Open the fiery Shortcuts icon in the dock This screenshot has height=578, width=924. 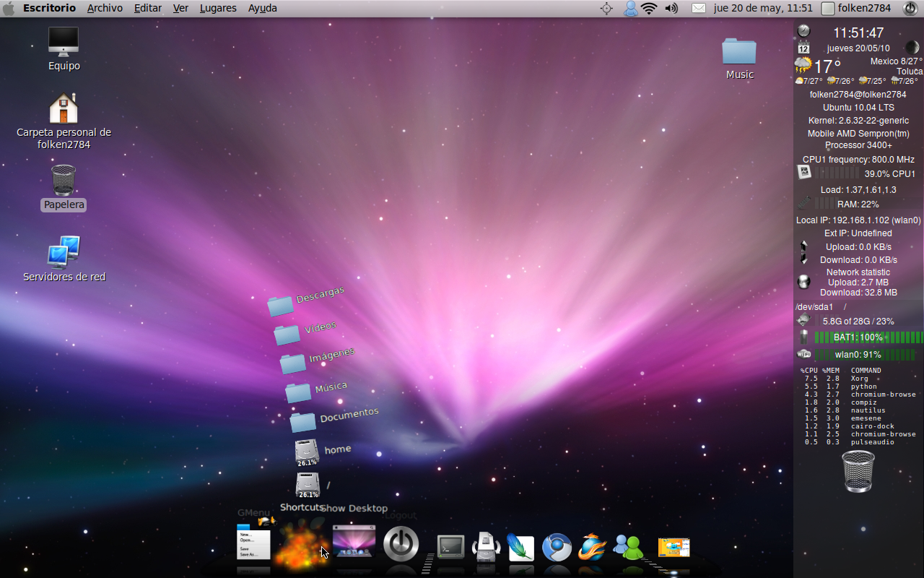point(302,545)
